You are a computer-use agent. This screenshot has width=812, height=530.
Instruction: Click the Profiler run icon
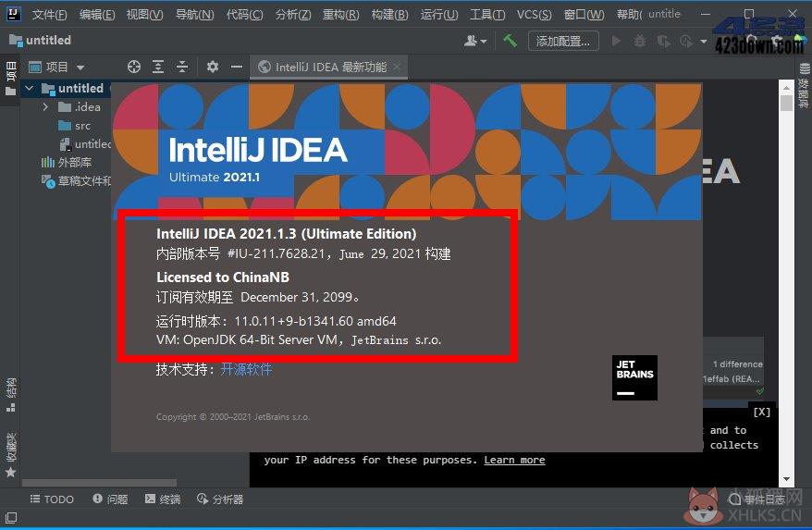tap(686, 41)
